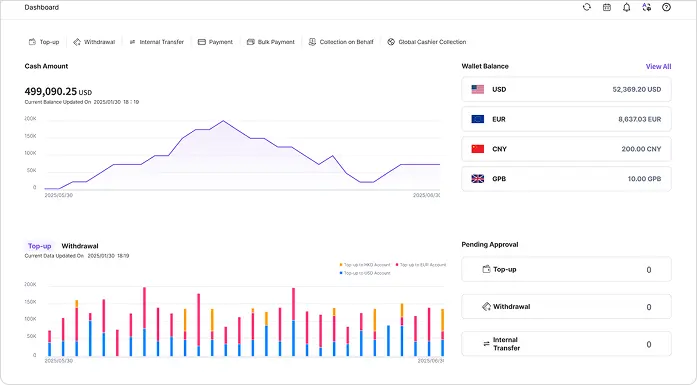
Task: Click the Wallet Balance heading
Action: [485, 66]
